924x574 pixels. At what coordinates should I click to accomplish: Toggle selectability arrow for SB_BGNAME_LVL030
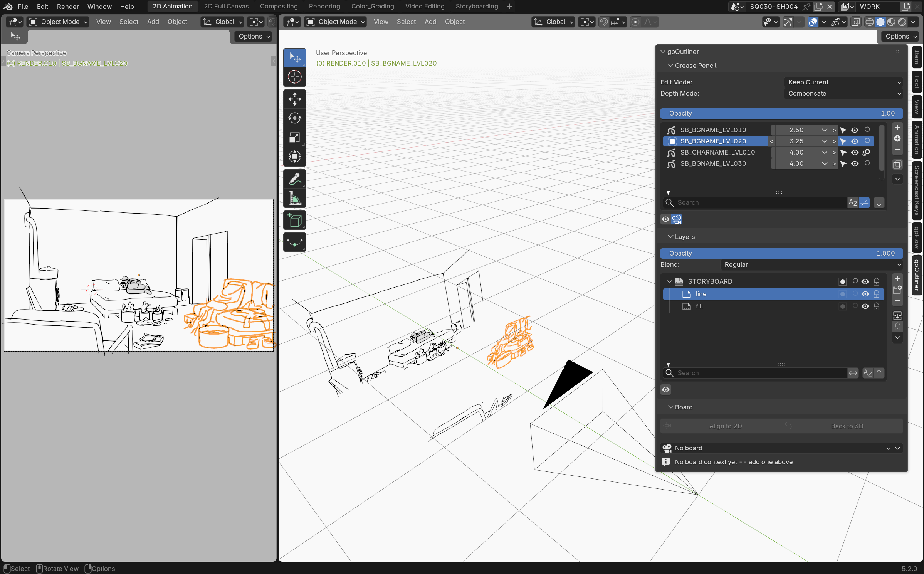point(843,163)
